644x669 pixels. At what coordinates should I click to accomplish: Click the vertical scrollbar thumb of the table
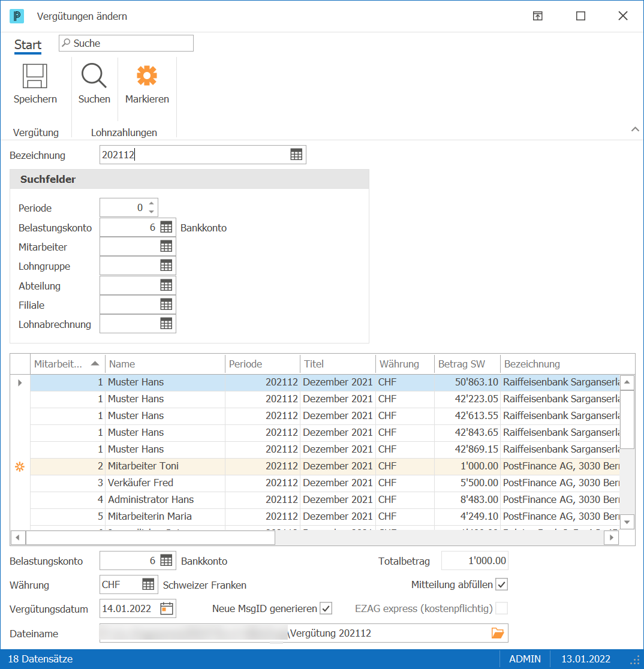click(627, 418)
